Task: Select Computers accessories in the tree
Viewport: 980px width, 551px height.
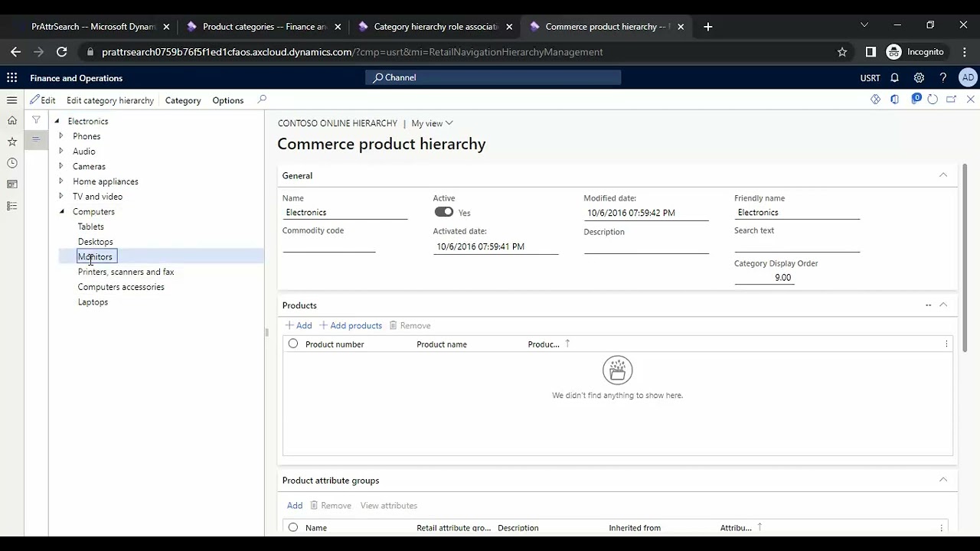Action: [x=121, y=287]
